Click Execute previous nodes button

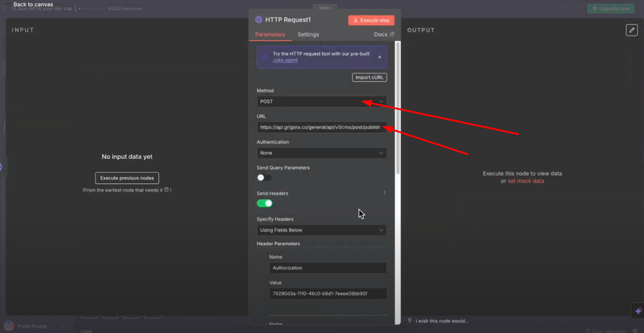[127, 178]
